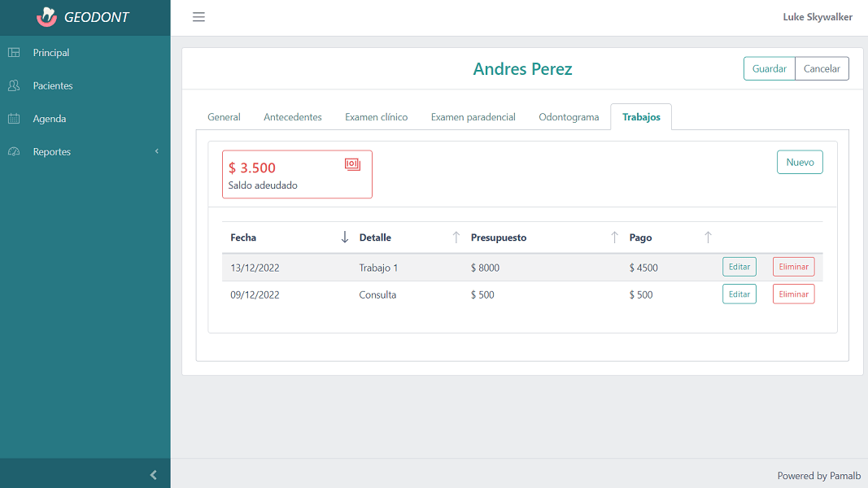The width and height of the screenshot is (868, 488).
Task: Click the money icon in Saldo adeudado card
Action: click(x=352, y=164)
